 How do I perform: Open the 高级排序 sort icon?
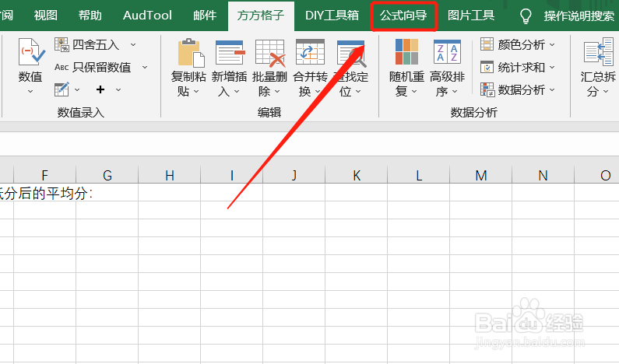tap(447, 51)
